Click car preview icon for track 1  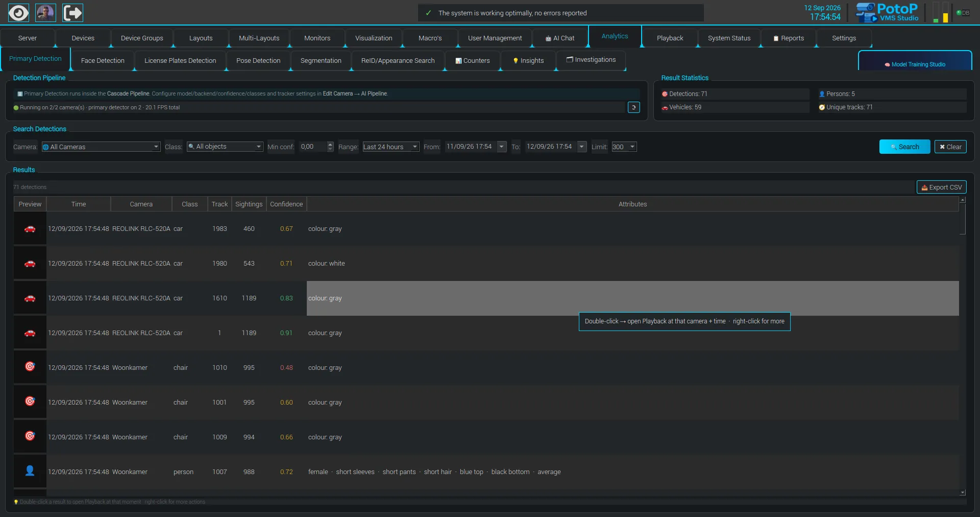click(x=30, y=333)
